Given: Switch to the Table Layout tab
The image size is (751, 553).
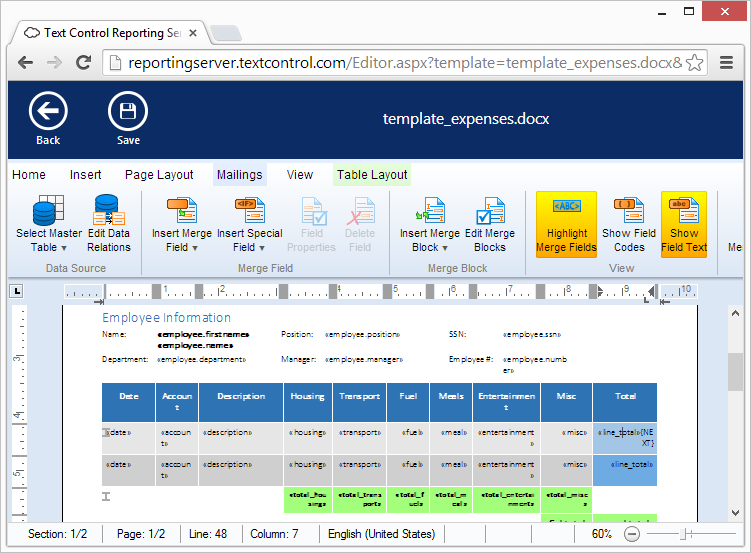Looking at the screenshot, I should 371,175.
